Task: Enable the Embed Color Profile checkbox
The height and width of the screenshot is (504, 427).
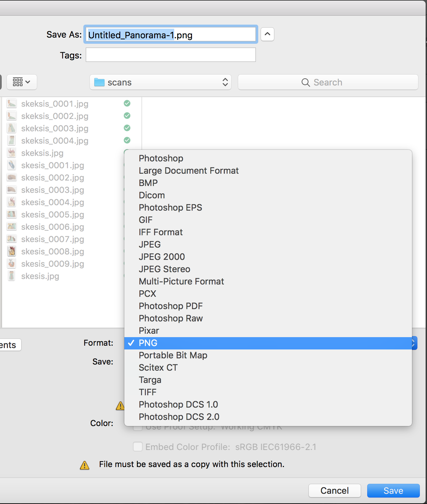Action: [138, 447]
